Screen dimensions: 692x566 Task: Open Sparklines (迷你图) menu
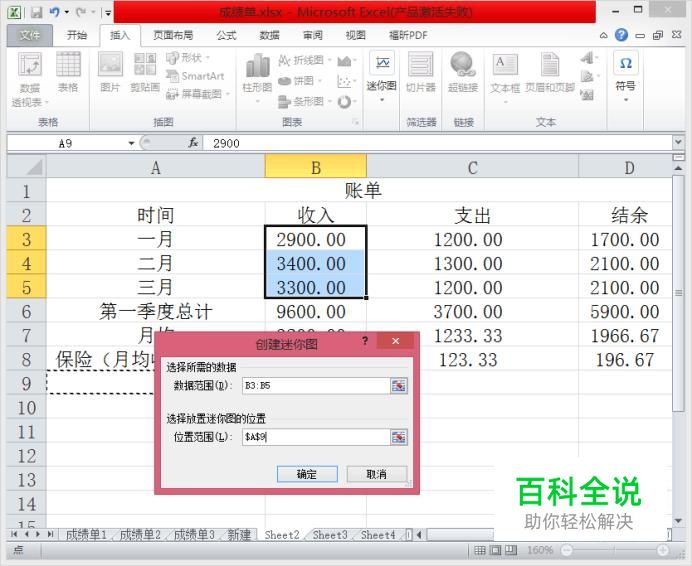click(381, 77)
